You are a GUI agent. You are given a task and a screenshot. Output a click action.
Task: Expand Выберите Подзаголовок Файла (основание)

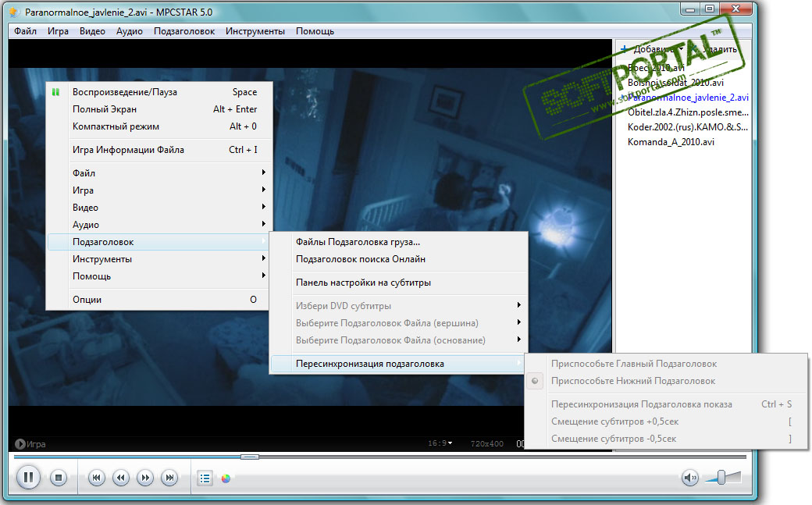click(398, 340)
